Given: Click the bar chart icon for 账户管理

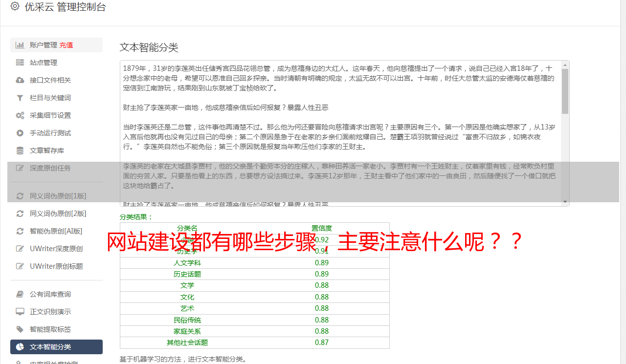Looking at the screenshot, I should point(20,45).
